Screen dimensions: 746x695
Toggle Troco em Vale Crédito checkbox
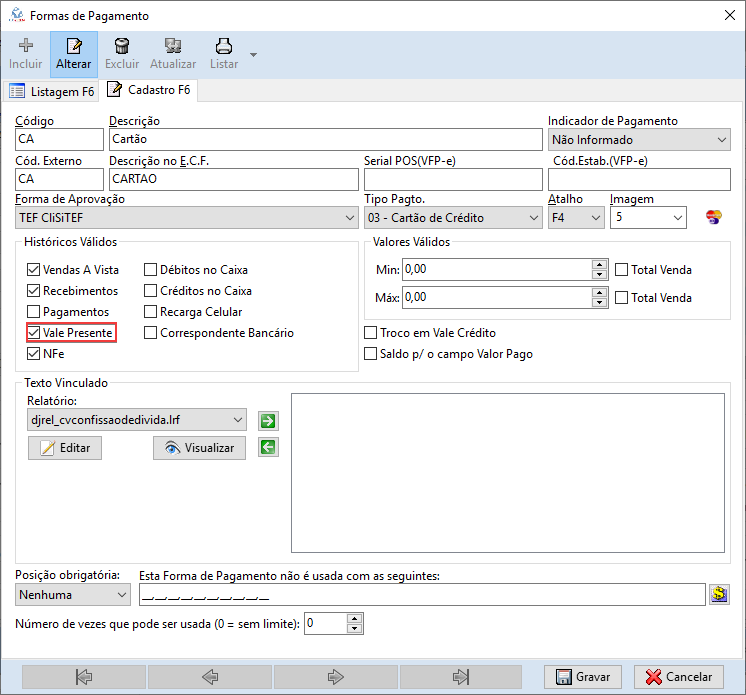point(372,333)
